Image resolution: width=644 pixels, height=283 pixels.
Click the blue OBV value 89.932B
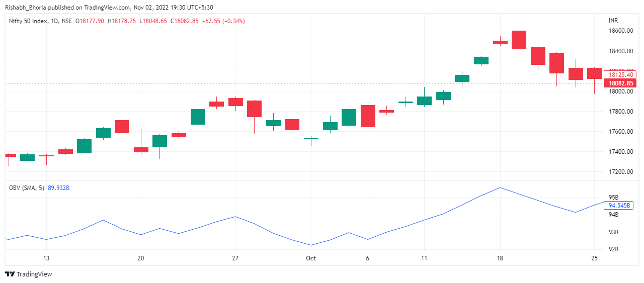(x=58, y=188)
